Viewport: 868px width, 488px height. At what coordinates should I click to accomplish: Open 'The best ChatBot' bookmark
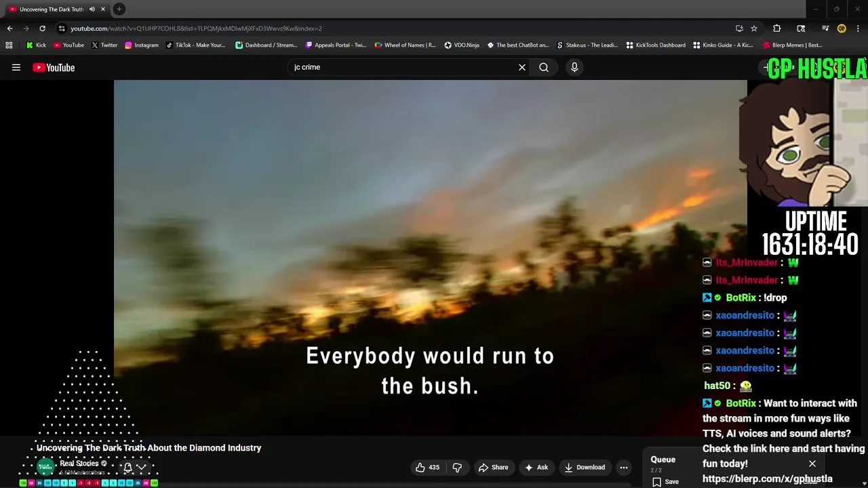[518, 45]
